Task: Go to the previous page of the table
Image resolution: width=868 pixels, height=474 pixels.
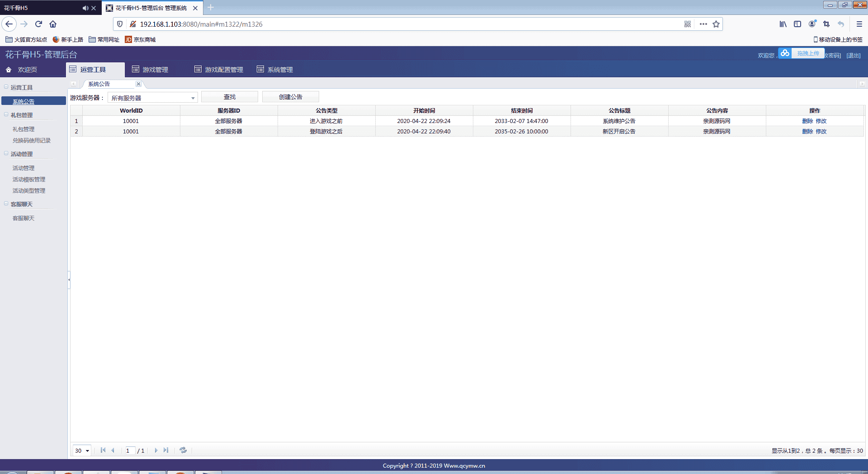Action: coord(113,450)
